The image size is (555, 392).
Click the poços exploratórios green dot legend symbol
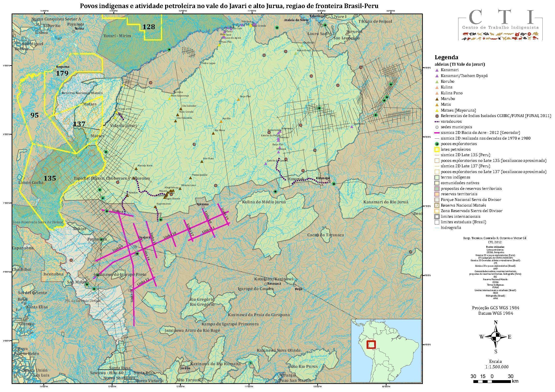coord(437,144)
